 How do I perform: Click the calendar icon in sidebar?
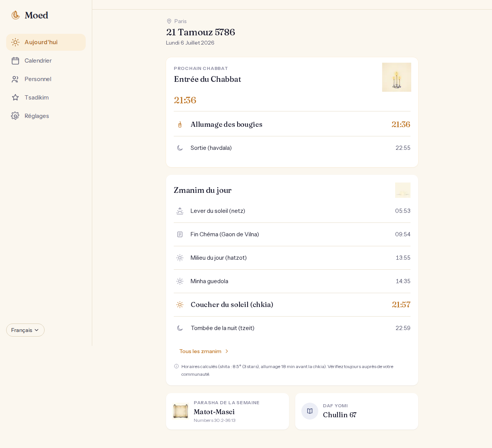15,61
